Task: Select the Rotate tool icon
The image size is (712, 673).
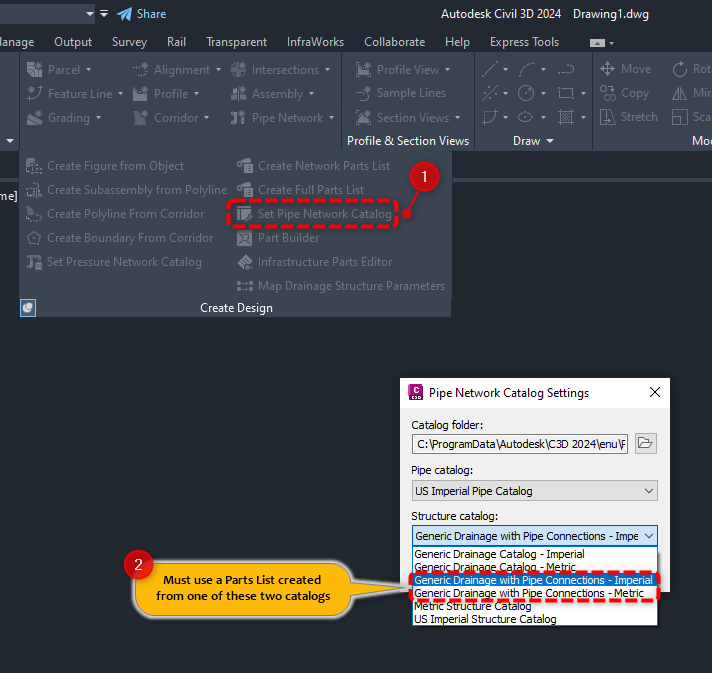Action: click(x=680, y=69)
